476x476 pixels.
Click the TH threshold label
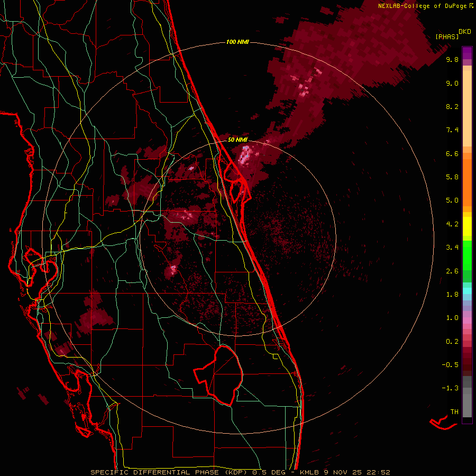pyautogui.click(x=454, y=412)
